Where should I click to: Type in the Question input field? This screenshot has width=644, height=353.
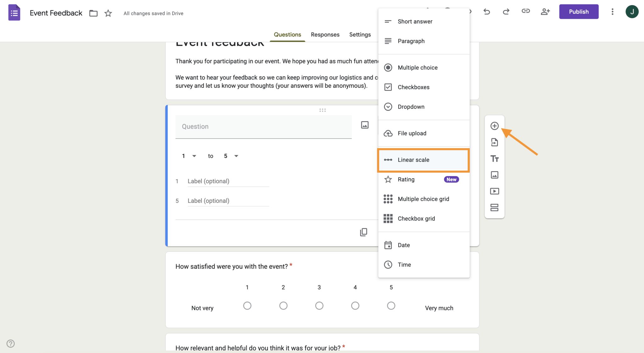coord(263,126)
